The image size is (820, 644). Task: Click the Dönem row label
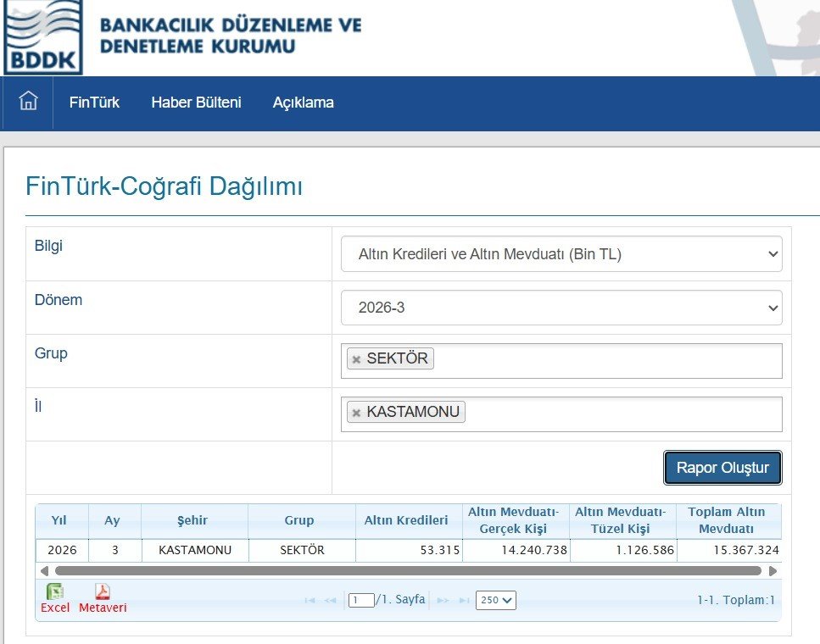59,300
